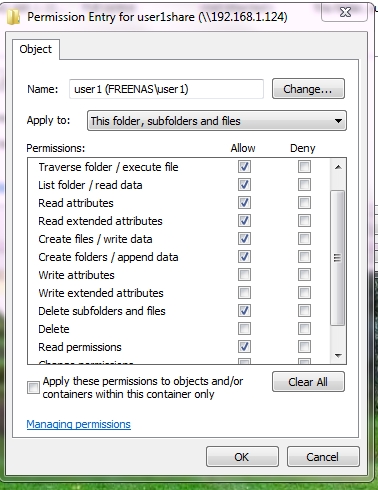
Task: Check Deny for Delete subfolders and files
Action: 304,311
